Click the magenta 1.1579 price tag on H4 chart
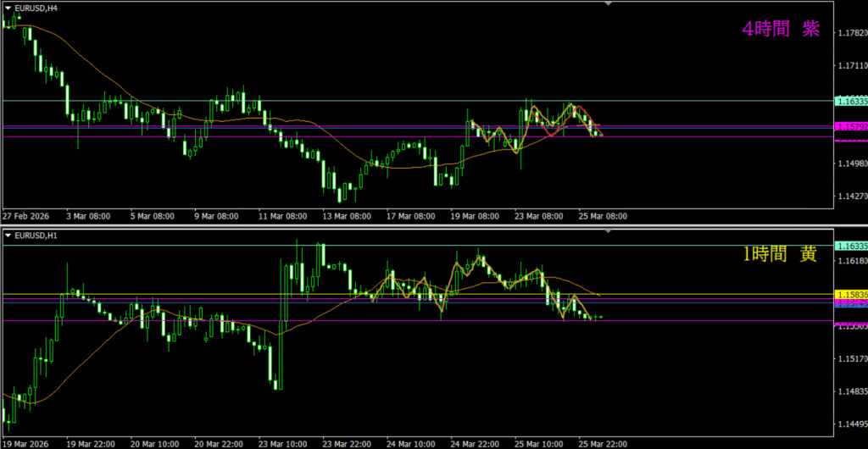 point(850,127)
